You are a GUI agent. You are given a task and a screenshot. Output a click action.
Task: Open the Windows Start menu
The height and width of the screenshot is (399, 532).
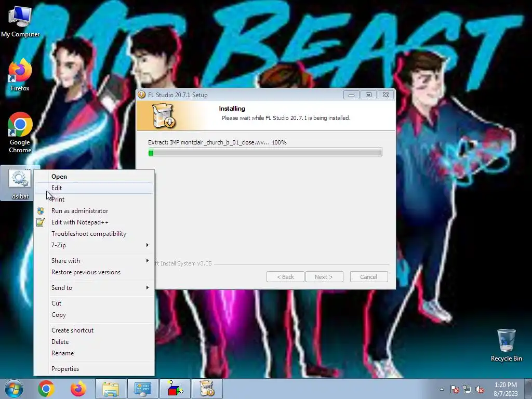tap(14, 389)
